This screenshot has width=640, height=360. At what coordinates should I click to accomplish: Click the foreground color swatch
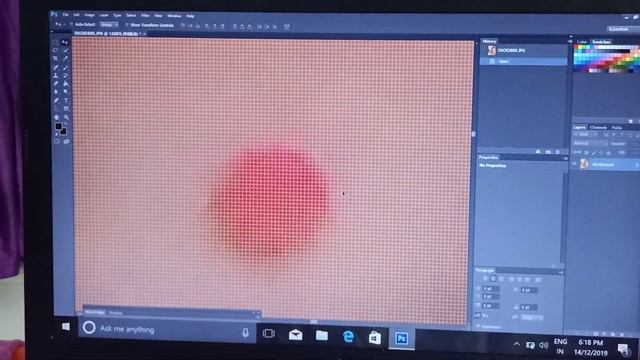pos(58,126)
